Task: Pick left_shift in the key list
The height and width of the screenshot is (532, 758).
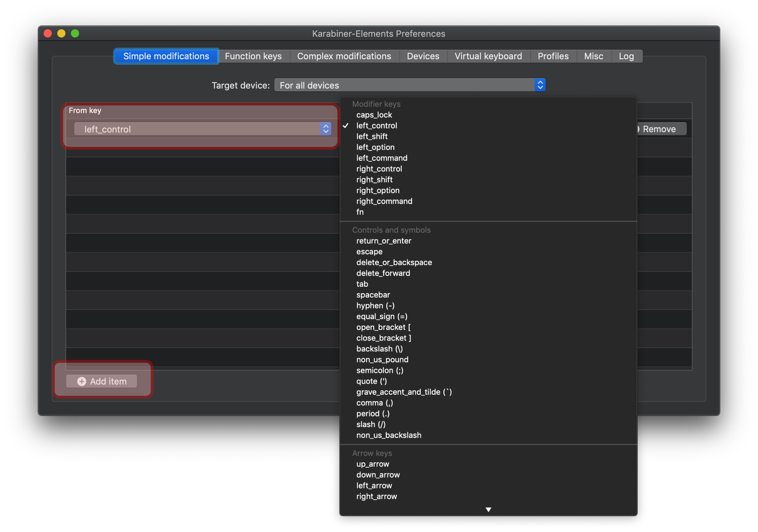Action: 488,137
